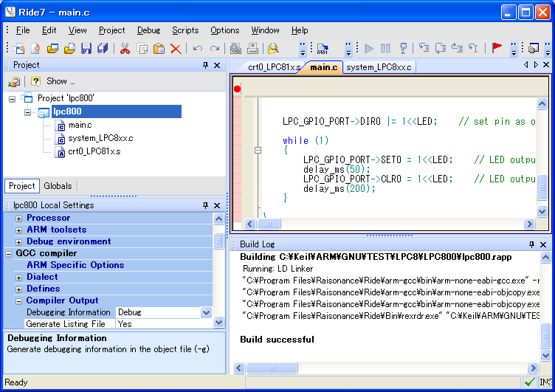The height and width of the screenshot is (392, 555).
Task: Click the Redo arrow icon
Action: [x=215, y=48]
